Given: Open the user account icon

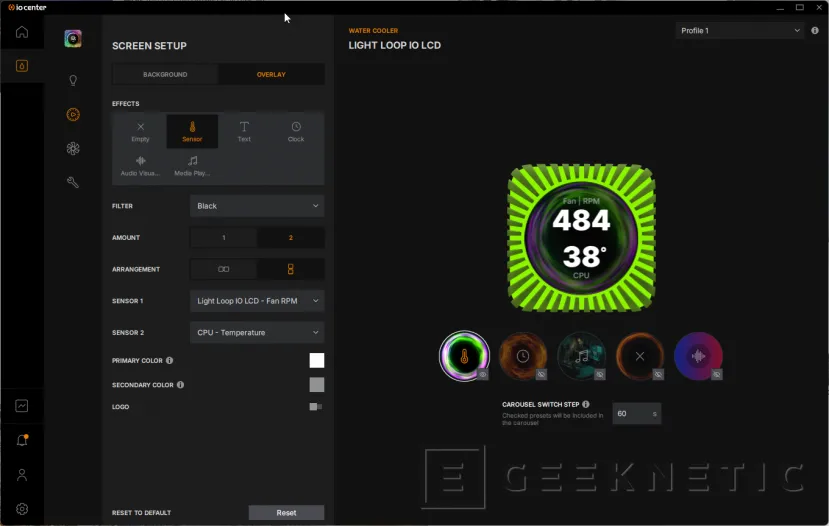Looking at the screenshot, I should coord(22,475).
